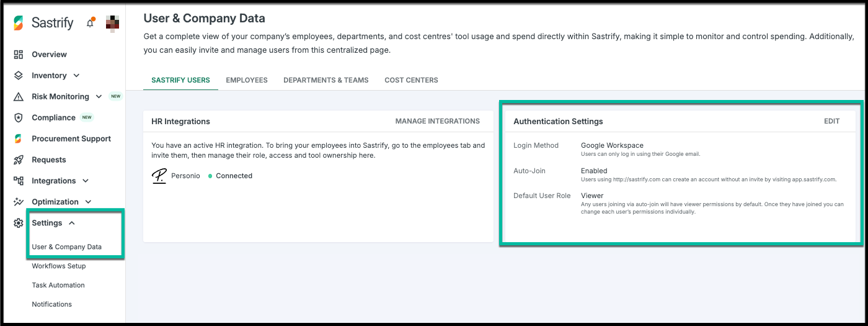Click the HR Integrations heading

point(180,122)
